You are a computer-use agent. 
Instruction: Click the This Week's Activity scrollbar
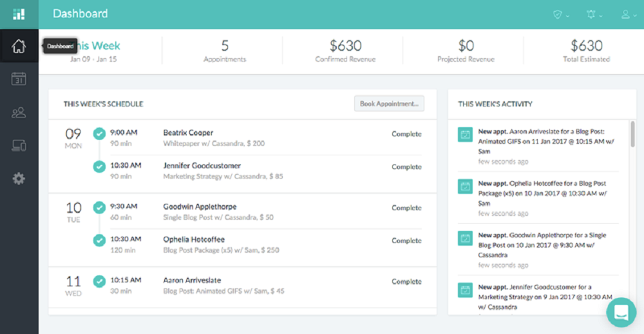point(632,134)
